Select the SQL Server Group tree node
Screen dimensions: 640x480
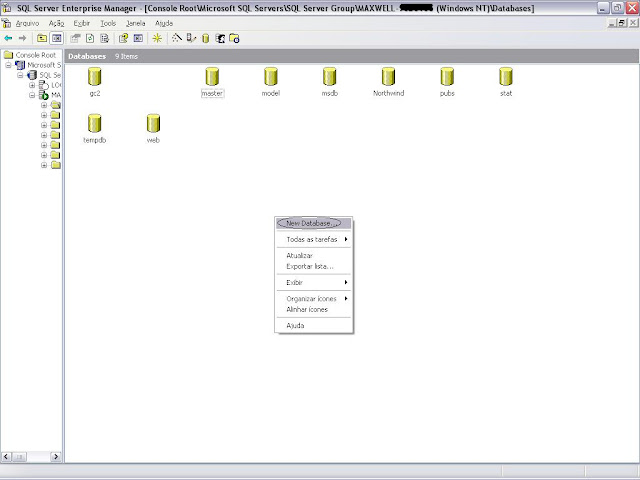(50, 75)
